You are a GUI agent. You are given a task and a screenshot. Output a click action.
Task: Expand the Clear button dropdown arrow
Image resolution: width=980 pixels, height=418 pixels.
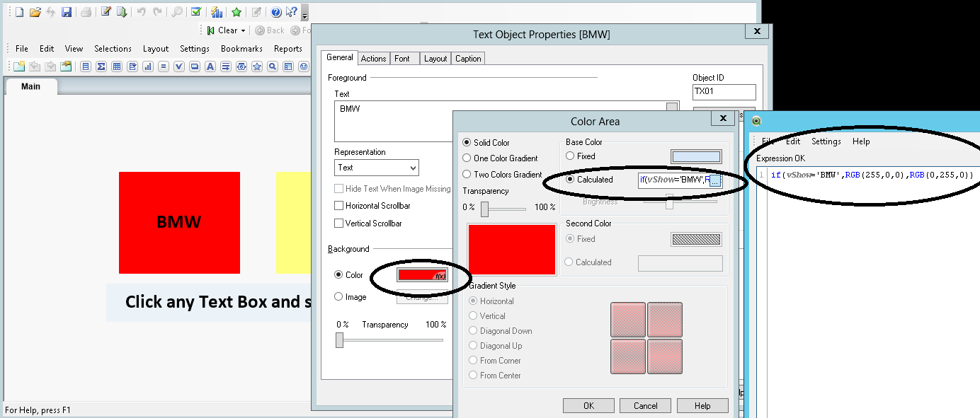(243, 30)
